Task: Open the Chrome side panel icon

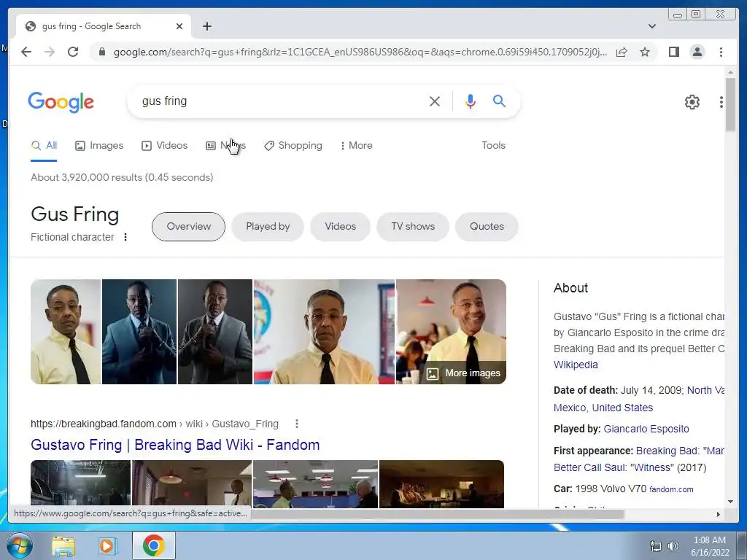Action: pyautogui.click(x=673, y=52)
